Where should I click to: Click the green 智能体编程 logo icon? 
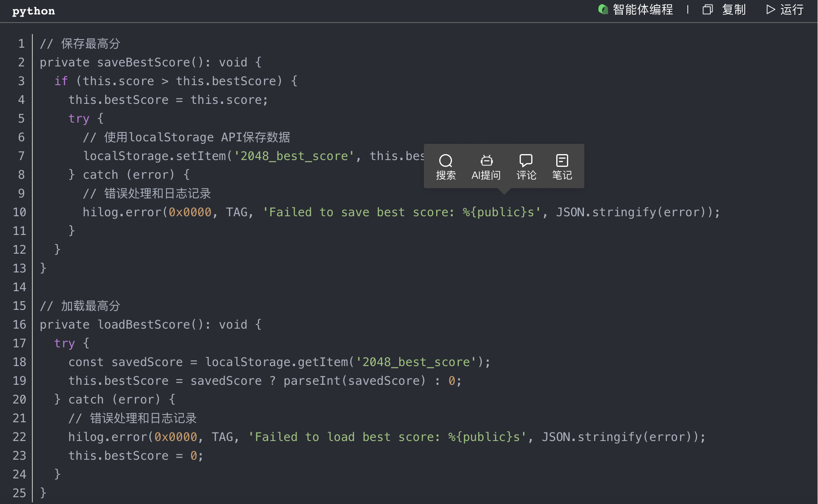(603, 9)
